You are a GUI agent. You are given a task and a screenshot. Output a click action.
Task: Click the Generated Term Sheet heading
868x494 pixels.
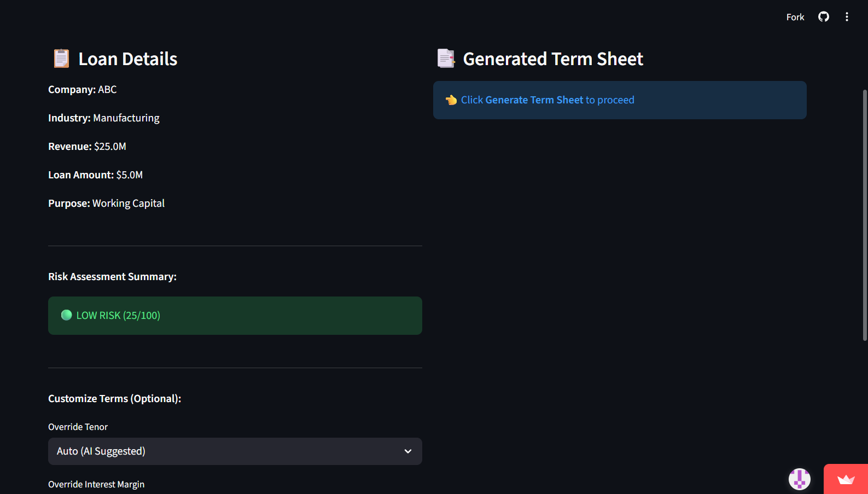click(x=552, y=59)
